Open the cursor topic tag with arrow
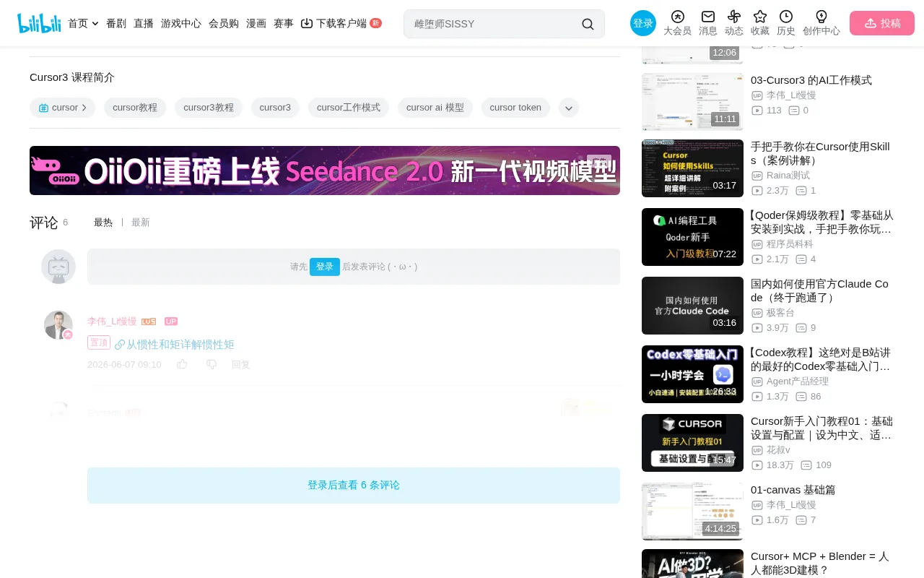The image size is (924, 578). click(62, 108)
